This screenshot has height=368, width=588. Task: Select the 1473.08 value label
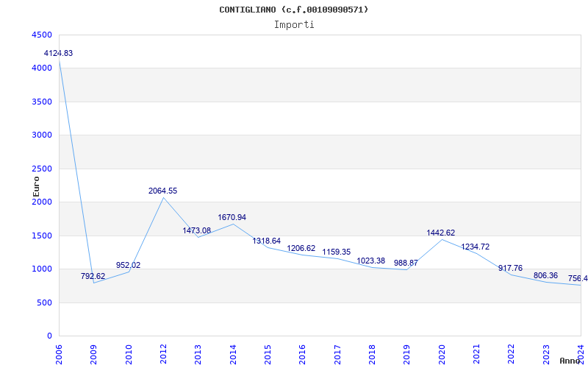point(197,230)
